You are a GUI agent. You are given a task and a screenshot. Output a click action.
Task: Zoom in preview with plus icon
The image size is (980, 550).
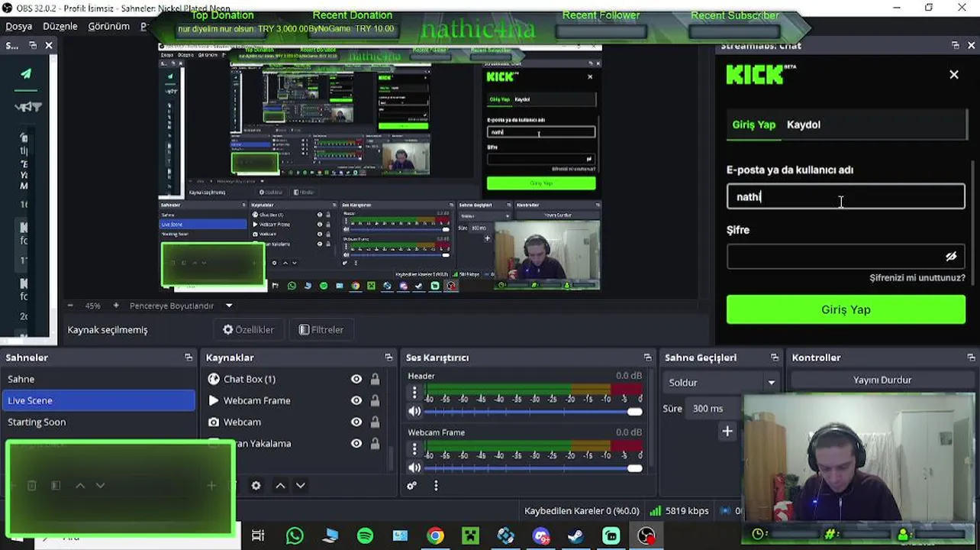pos(116,306)
